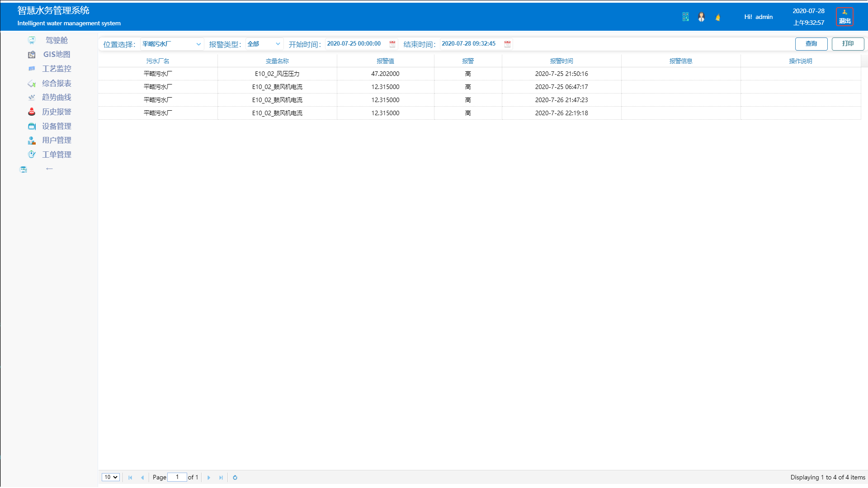Open the alarm bell notifications
The image size is (868, 488).
pyautogui.click(x=717, y=17)
